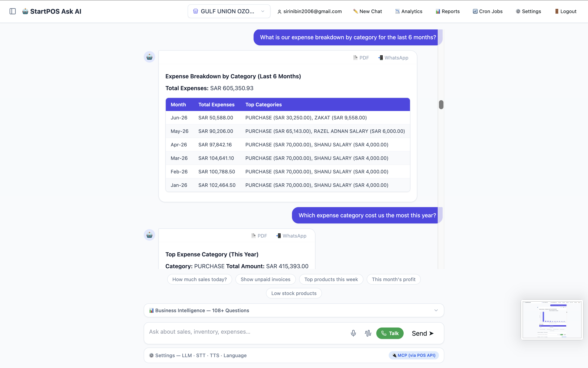Click the green Talk button

point(390,333)
